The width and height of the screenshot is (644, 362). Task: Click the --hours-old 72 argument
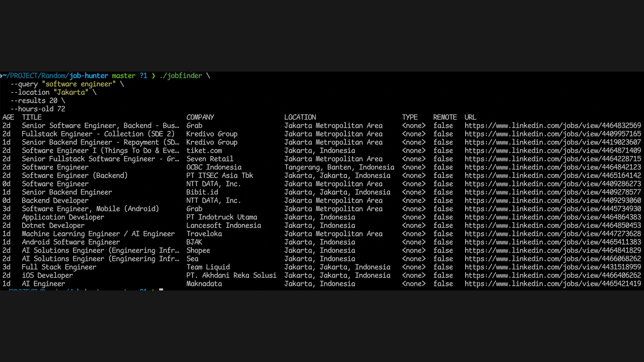pyautogui.click(x=38, y=109)
